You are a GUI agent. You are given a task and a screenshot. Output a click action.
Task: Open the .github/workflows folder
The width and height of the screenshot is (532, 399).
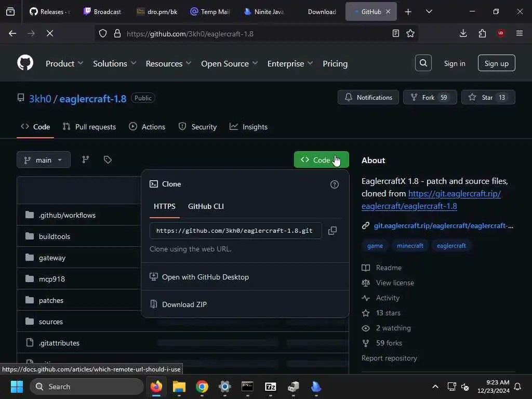[67, 215]
